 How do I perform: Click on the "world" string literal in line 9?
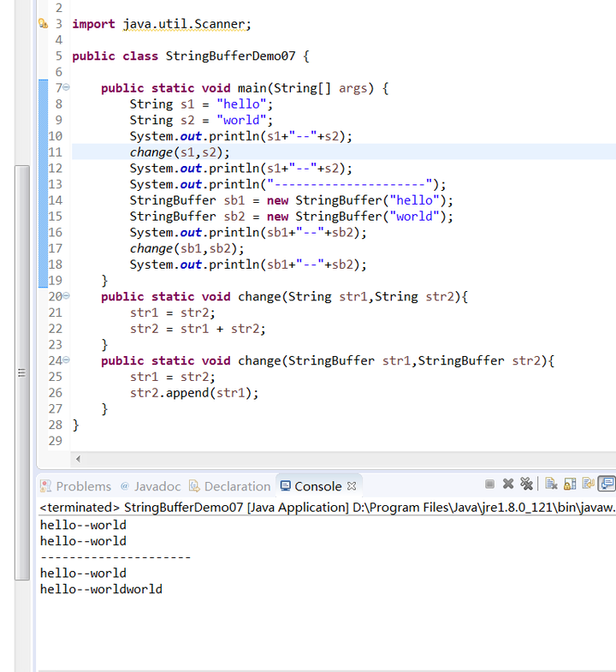(241, 120)
